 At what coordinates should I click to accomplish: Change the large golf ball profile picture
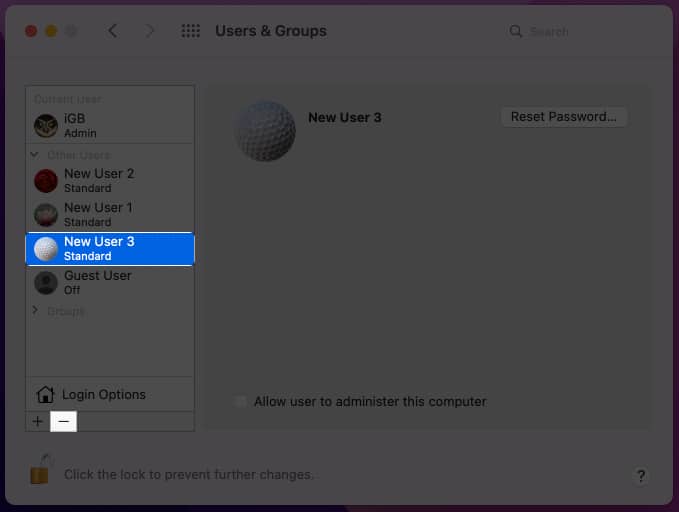coord(265,130)
